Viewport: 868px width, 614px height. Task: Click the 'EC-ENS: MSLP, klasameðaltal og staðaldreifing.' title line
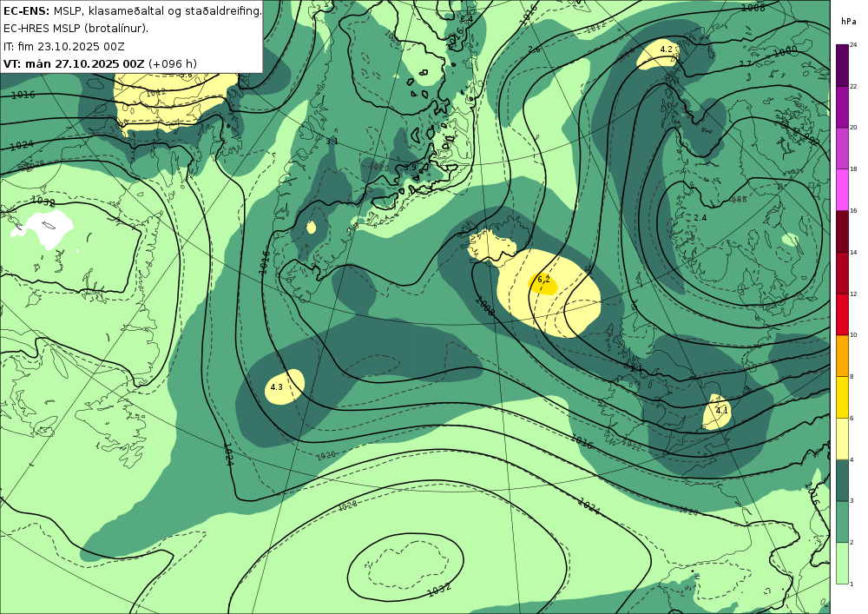pyautogui.click(x=132, y=10)
